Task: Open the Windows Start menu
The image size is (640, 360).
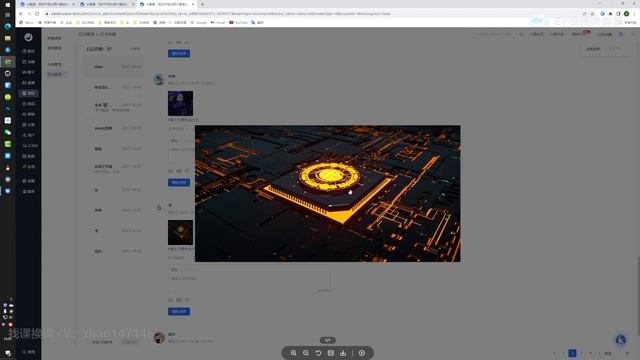Action: click(x=7, y=4)
